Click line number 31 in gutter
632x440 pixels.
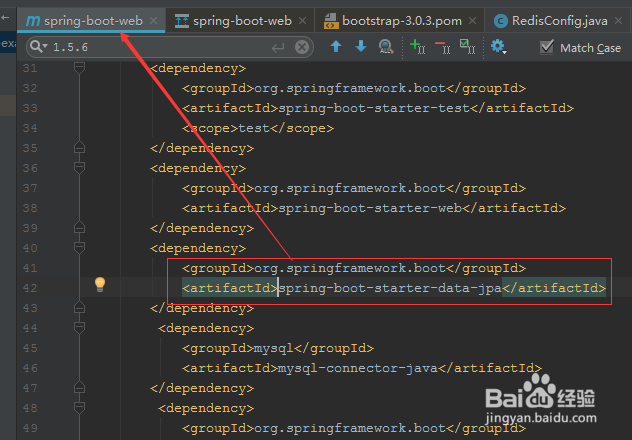pos(30,68)
